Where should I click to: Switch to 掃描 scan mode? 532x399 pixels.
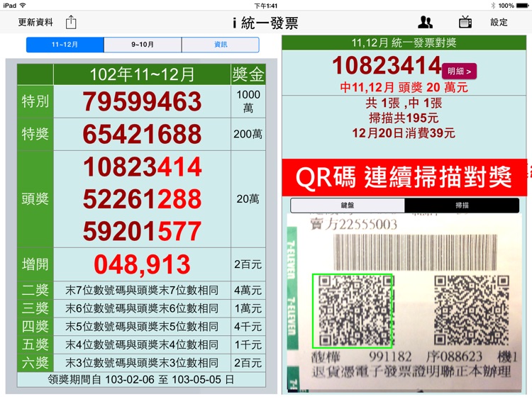pyautogui.click(x=462, y=205)
